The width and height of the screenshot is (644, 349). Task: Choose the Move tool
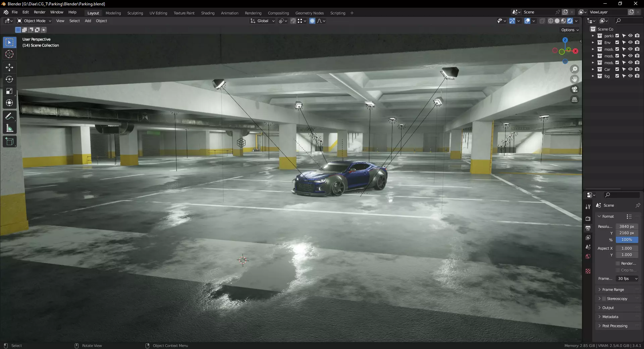tap(9, 67)
